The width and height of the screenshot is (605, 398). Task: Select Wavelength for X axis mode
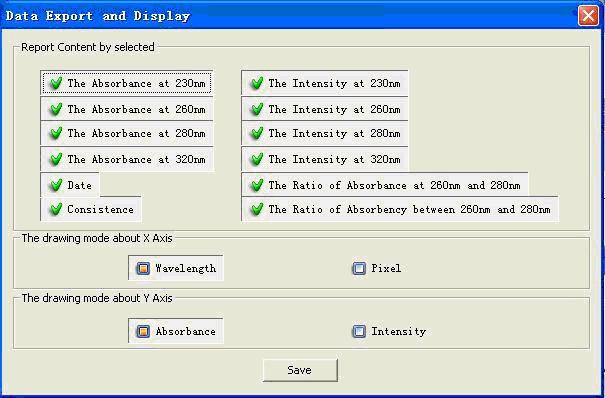[176, 268]
